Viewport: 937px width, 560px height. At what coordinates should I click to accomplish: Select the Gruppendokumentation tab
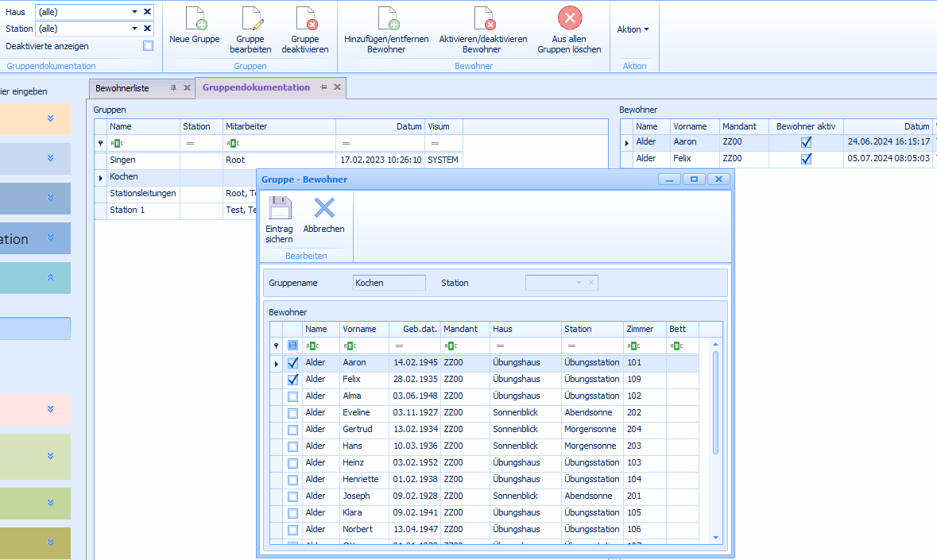(x=256, y=87)
